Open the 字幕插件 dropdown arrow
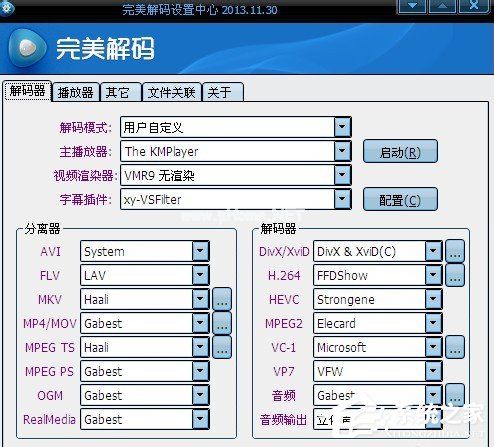 342,199
